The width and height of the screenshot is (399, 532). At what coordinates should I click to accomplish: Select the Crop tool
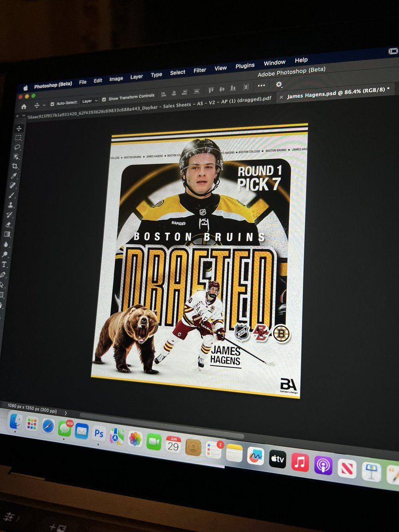16,166
